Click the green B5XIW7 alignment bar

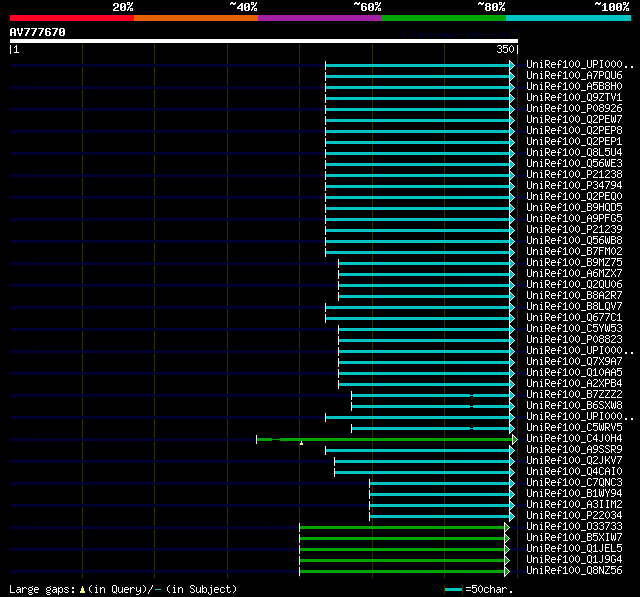point(402,539)
